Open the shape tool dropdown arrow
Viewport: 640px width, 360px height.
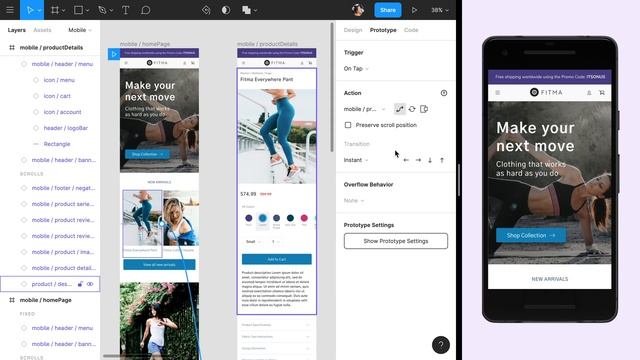click(87, 10)
